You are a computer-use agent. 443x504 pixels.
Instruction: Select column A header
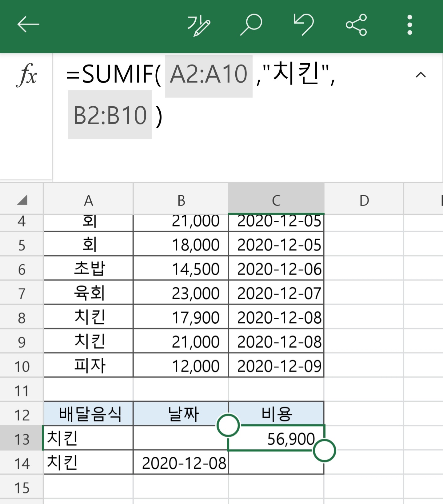pos(88,199)
